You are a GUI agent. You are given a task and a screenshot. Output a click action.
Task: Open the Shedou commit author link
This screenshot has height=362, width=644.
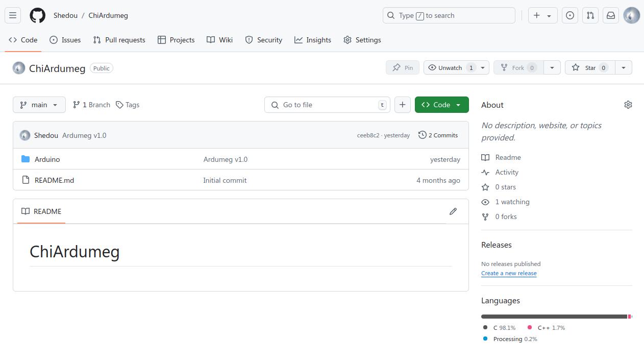[46, 135]
